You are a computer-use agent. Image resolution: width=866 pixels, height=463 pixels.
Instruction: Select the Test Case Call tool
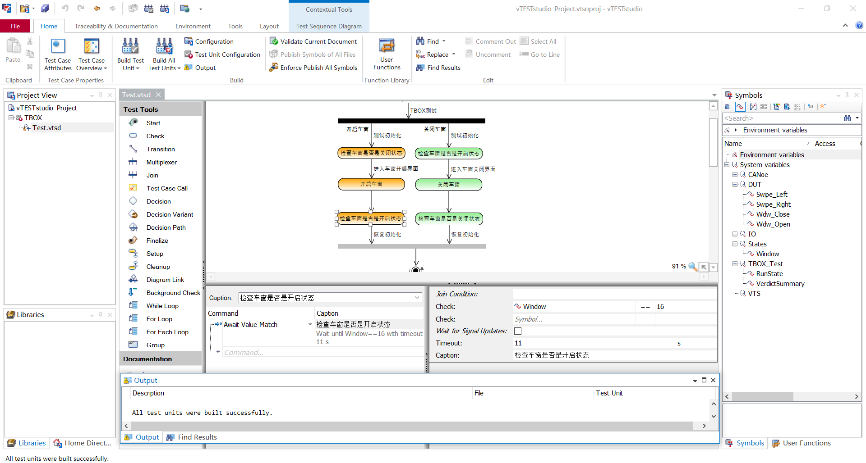167,188
